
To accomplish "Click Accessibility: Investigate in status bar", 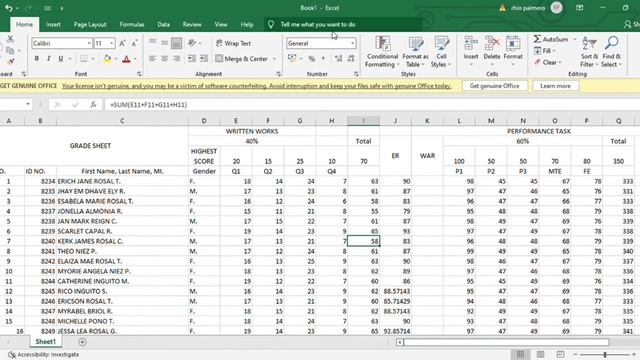I will [43, 355].
